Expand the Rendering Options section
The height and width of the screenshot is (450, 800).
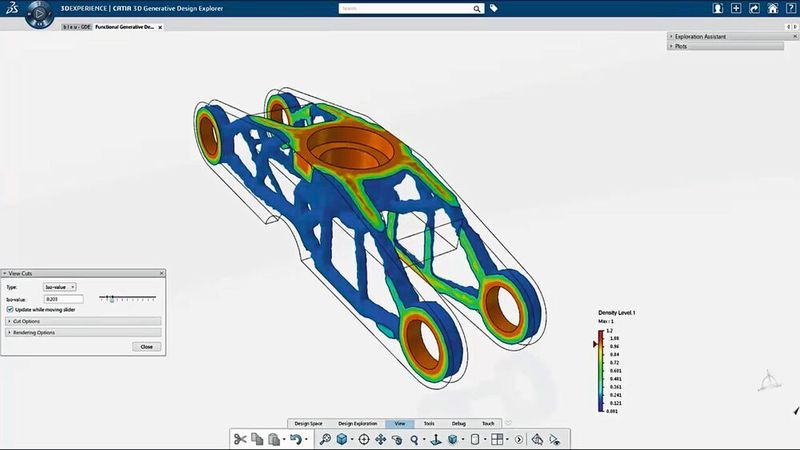click(x=83, y=333)
